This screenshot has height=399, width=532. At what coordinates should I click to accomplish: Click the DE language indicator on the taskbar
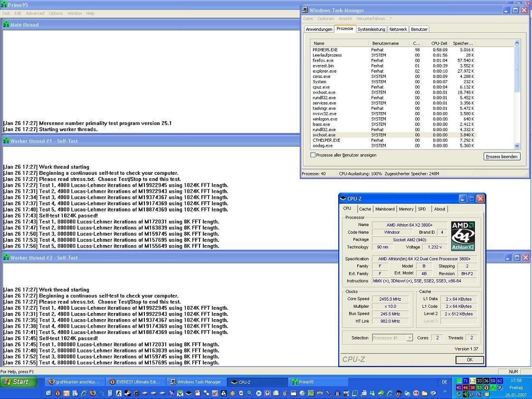click(445, 382)
